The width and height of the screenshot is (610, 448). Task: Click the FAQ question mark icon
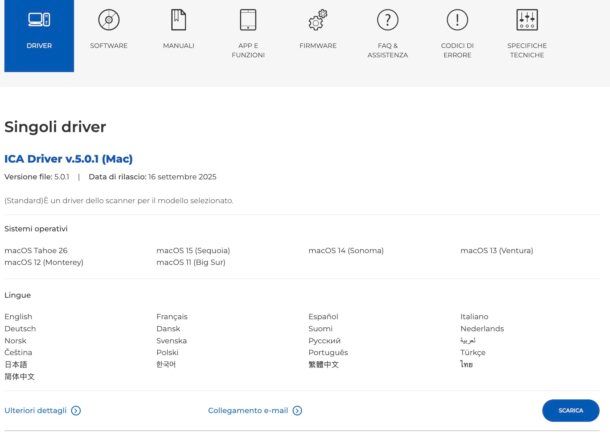[387, 19]
